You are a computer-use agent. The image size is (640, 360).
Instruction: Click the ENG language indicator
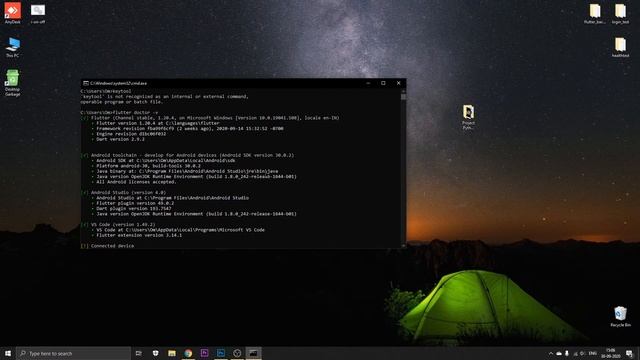593,353
